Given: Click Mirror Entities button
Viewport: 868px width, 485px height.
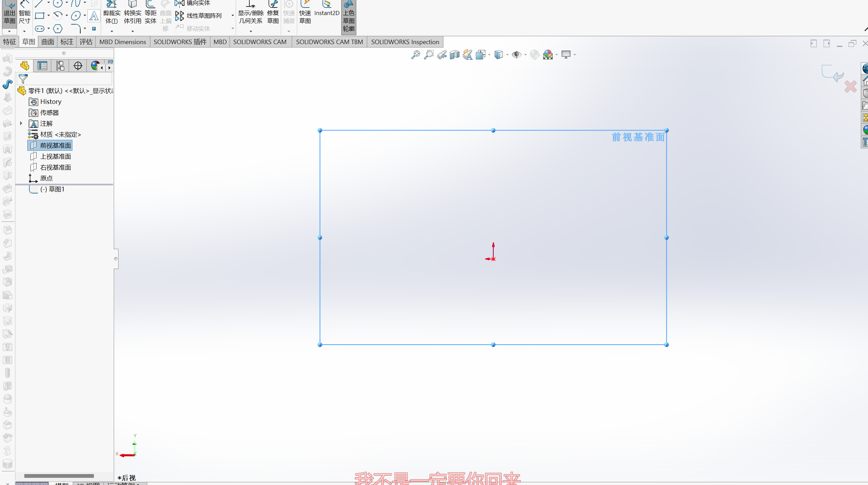Looking at the screenshot, I should click(x=193, y=3).
